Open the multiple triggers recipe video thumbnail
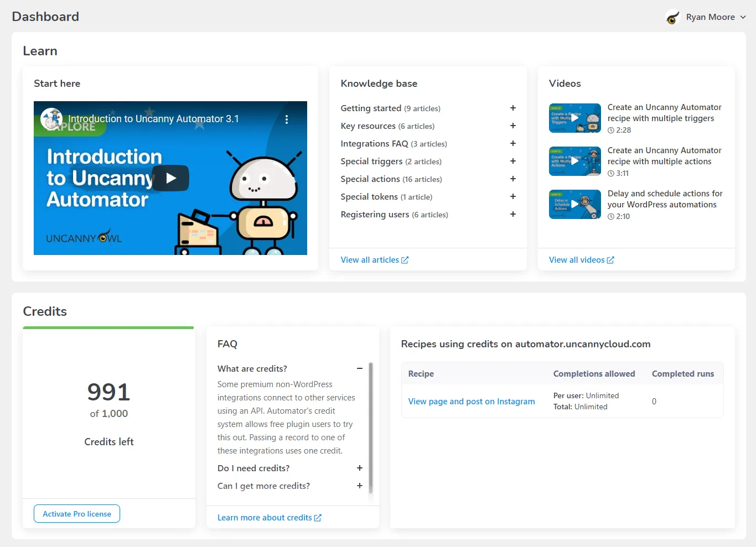Viewport: 756px width, 547px height. coord(574,118)
